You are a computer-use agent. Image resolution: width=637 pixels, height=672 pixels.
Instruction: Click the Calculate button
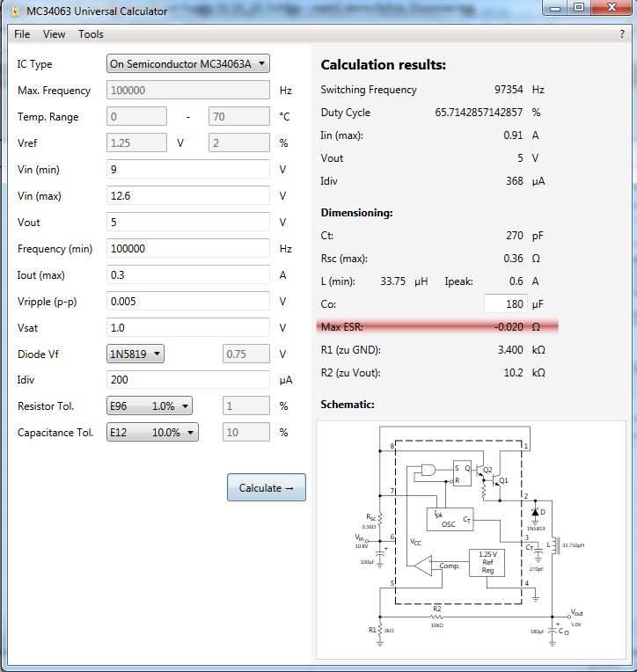[x=267, y=487]
